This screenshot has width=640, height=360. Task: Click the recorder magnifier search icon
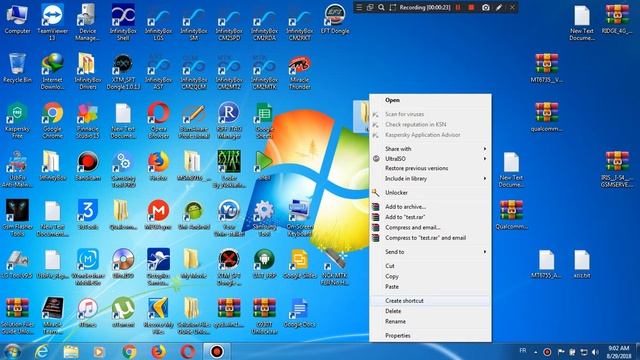(381, 7)
